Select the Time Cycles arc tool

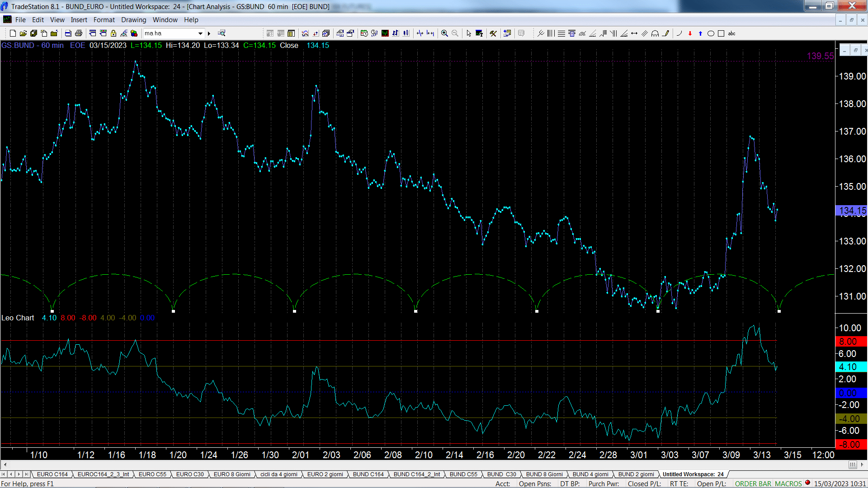point(655,33)
